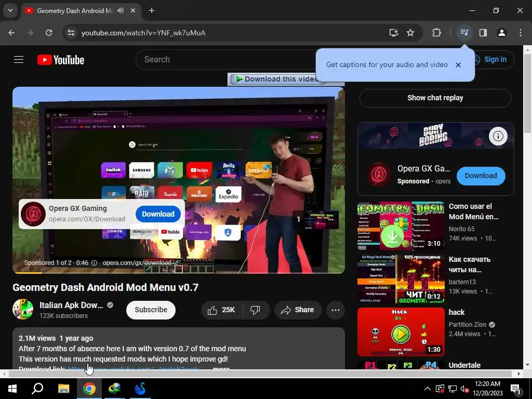Open the hack video thumbnail by Partition Zion
532x399 pixels.
pos(401,332)
